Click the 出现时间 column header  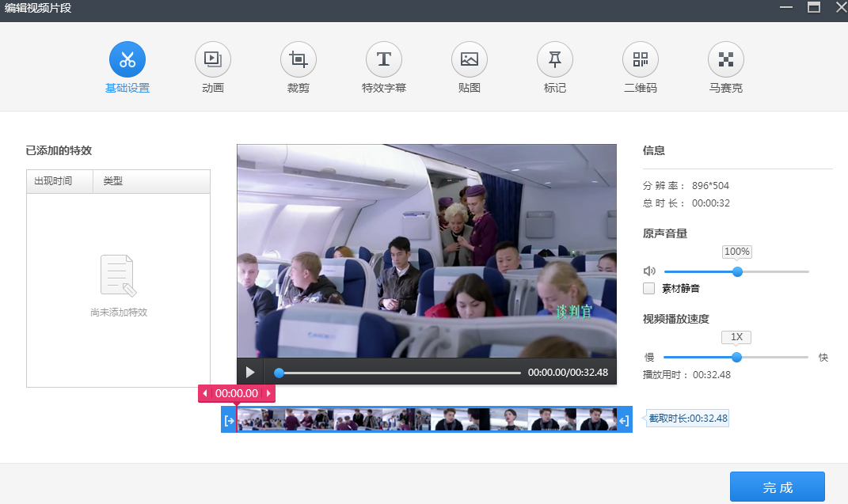coord(59,181)
